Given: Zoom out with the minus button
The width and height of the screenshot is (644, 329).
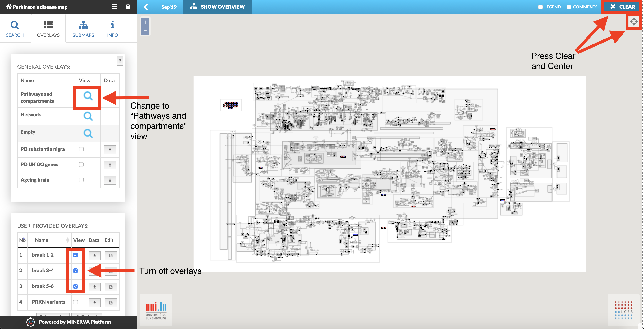Looking at the screenshot, I should [x=145, y=31].
